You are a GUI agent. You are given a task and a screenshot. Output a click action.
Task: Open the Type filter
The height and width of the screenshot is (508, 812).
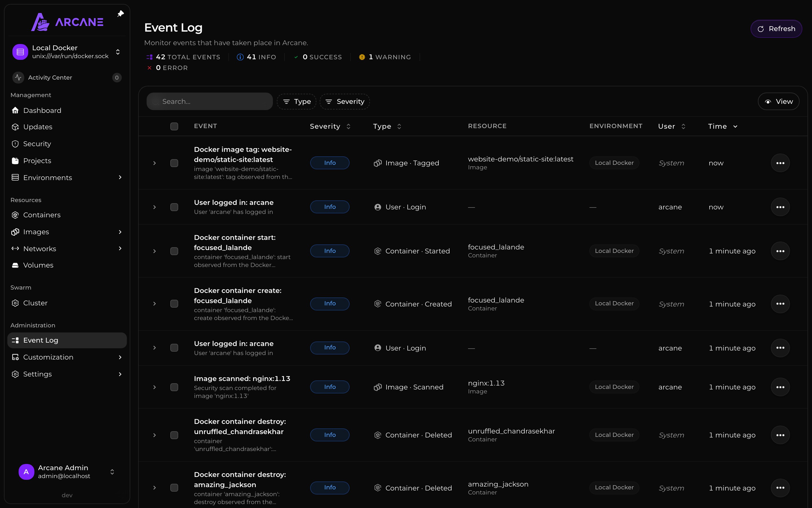pos(297,102)
